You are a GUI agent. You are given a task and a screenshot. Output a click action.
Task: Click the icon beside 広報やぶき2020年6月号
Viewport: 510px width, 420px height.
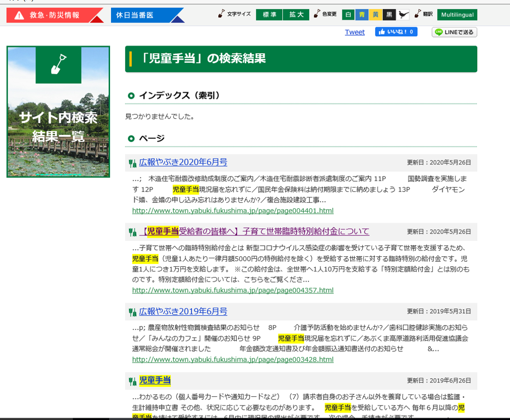132,163
